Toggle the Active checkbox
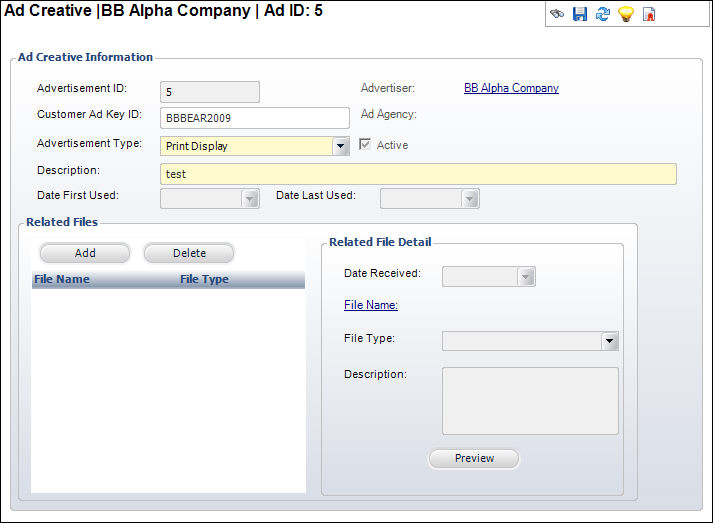 point(365,145)
